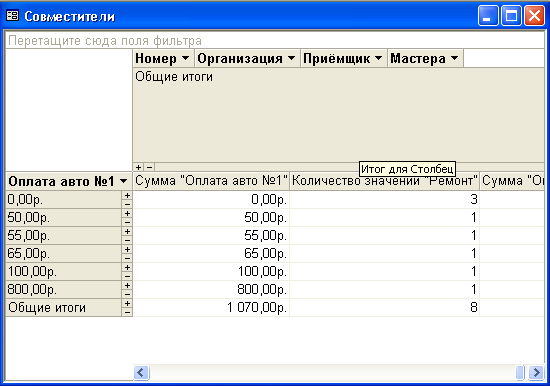Click the horizontal scrollbar right arrow
Viewport: 550px width, 386px height.
coord(536,372)
